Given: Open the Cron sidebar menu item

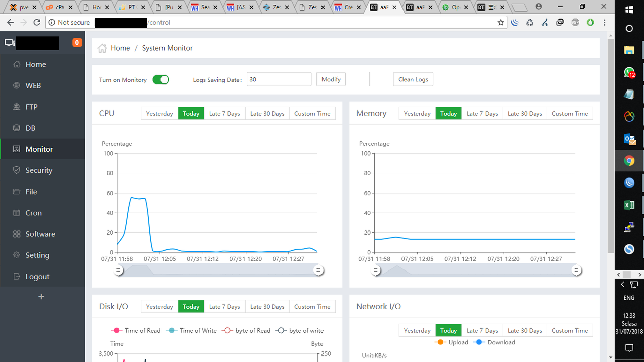Looking at the screenshot, I should point(43,213).
